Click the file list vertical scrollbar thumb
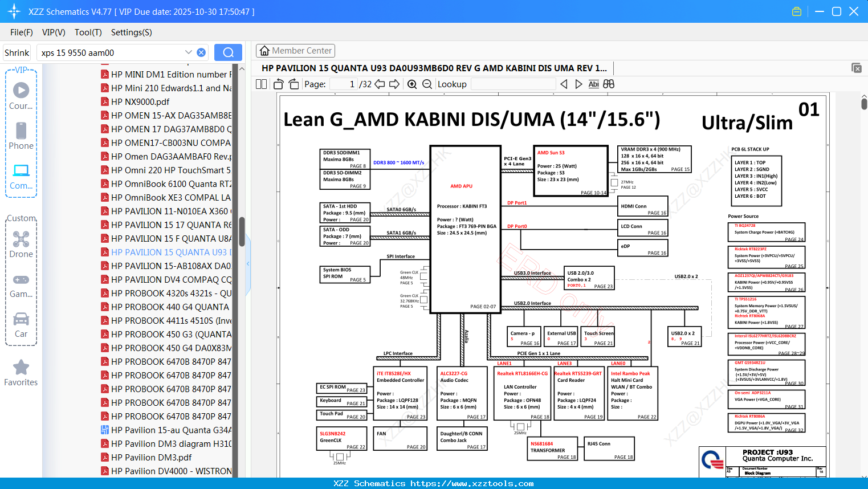The image size is (868, 489). coord(242,231)
